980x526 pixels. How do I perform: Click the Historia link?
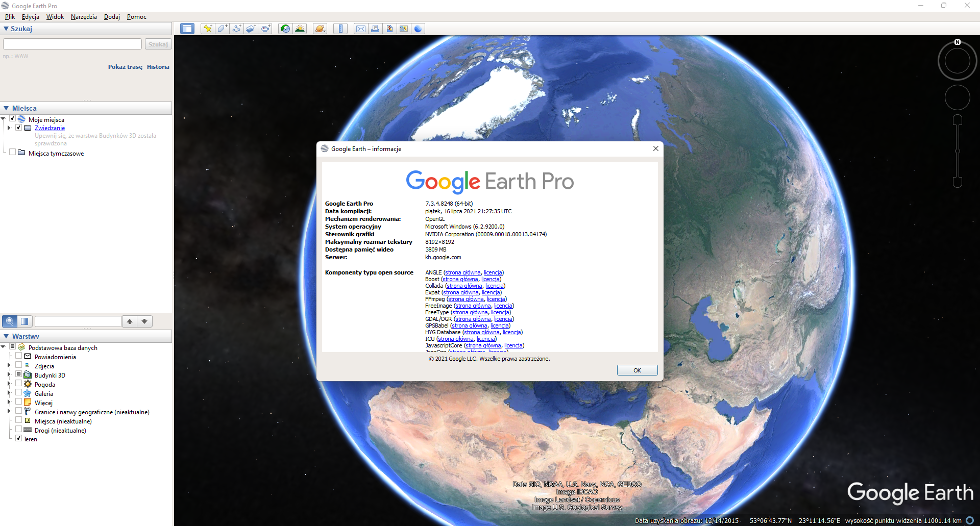158,67
